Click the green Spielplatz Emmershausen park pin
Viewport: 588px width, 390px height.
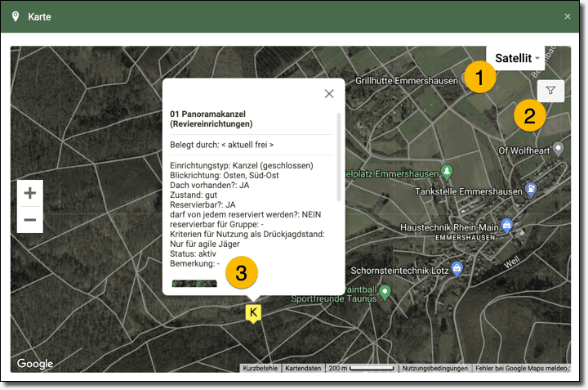(446, 171)
